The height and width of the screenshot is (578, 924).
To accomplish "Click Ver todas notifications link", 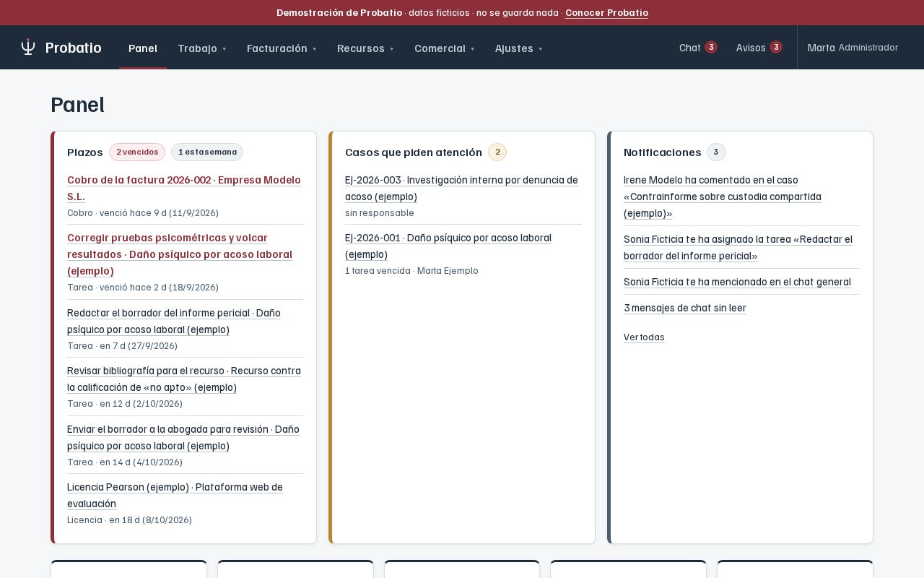I will click(x=644, y=337).
